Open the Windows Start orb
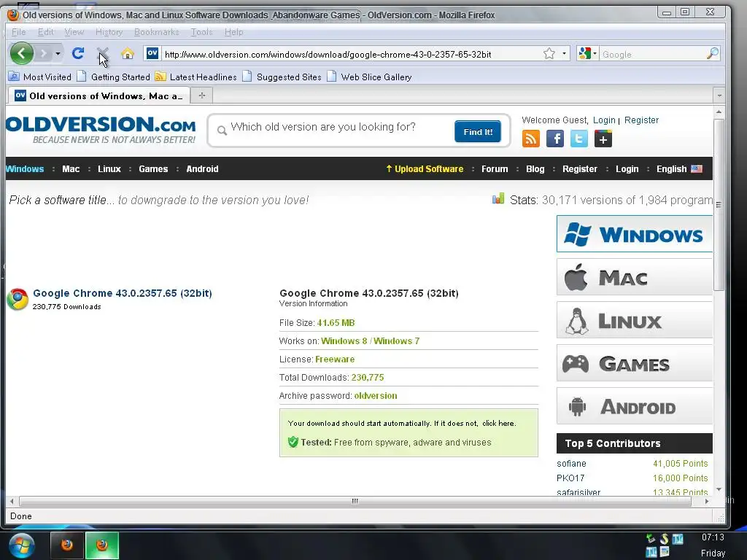This screenshot has width=747, height=560. [x=22, y=545]
